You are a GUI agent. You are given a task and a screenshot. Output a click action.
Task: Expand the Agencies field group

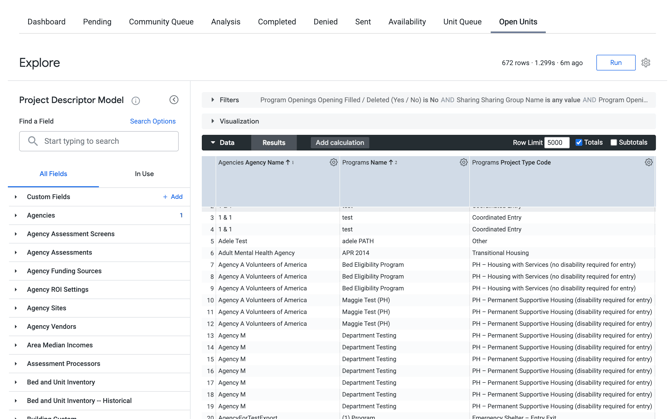pos(16,216)
